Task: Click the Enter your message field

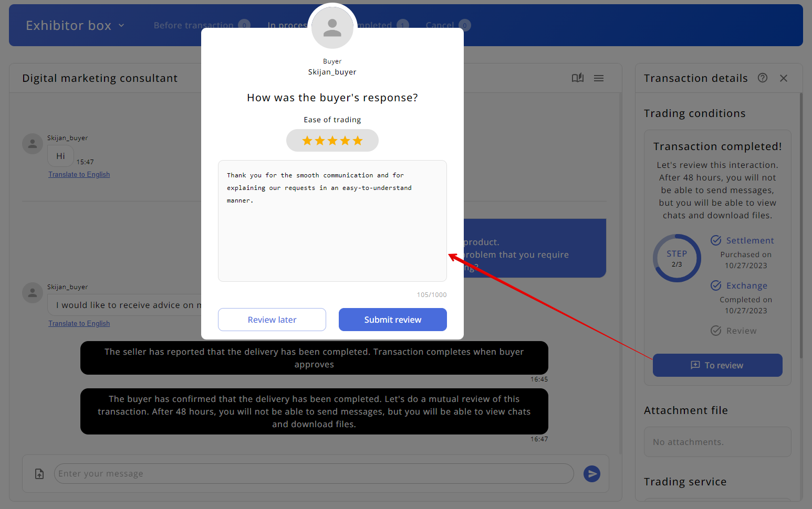Action: (x=314, y=474)
